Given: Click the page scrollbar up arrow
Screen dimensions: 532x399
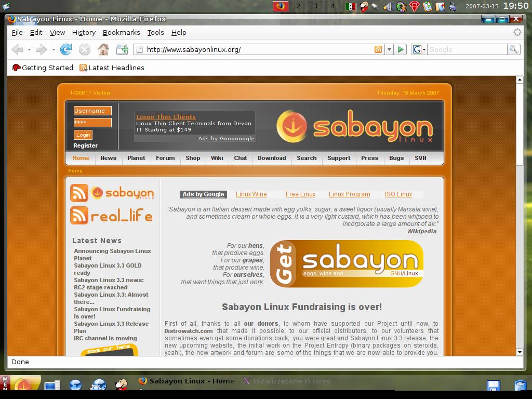Looking at the screenshot, I should (520, 79).
